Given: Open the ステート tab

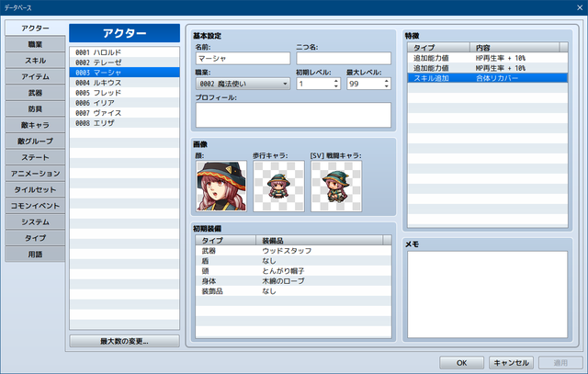Looking at the screenshot, I should click(35, 157).
